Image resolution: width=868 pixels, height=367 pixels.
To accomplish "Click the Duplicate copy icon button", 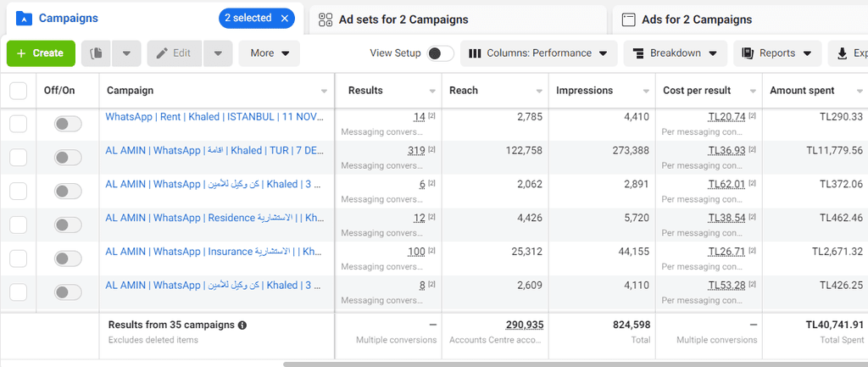I will (97, 53).
